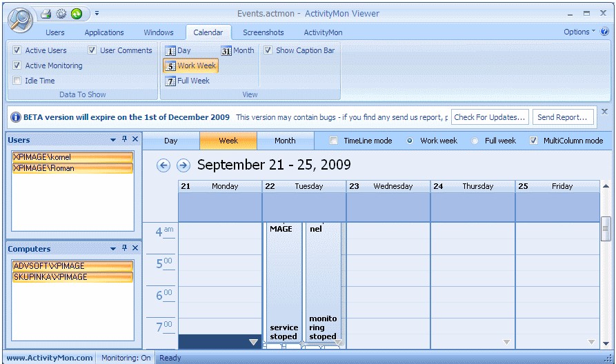Select the ribbon Day view icon

click(x=178, y=50)
